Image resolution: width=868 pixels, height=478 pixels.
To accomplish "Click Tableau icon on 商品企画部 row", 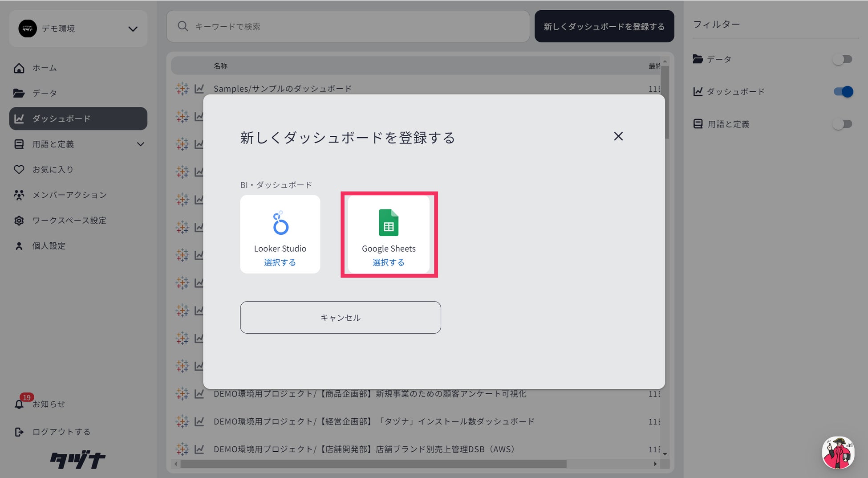I will click(182, 394).
